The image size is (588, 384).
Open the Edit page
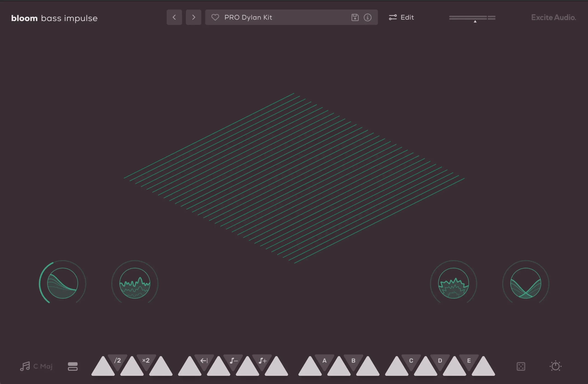click(401, 17)
